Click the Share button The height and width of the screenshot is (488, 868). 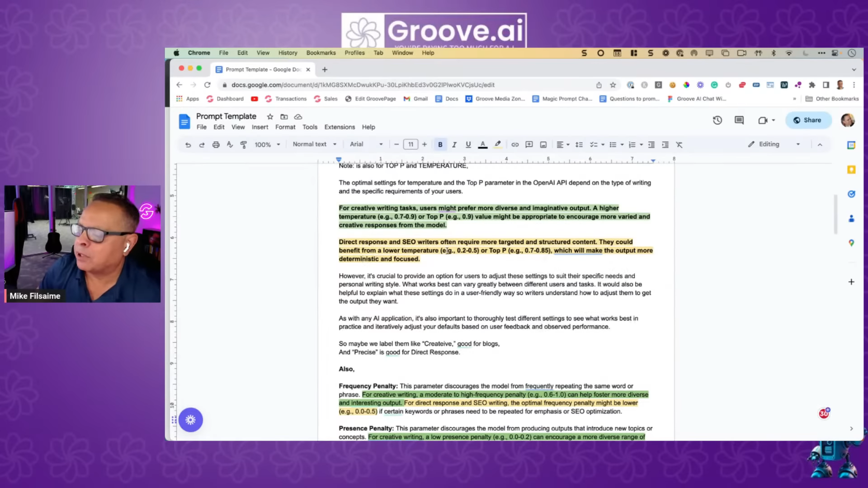click(808, 120)
